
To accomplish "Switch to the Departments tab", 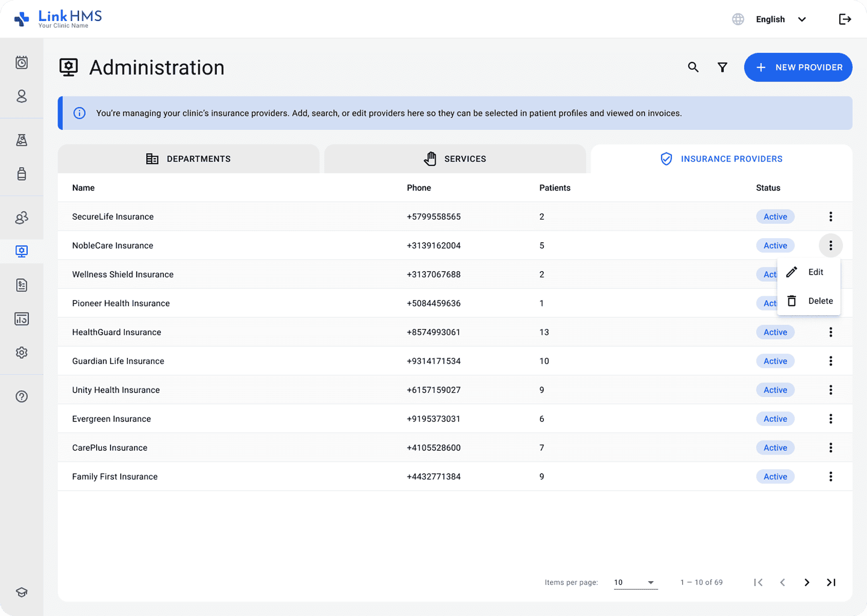I will [x=189, y=159].
